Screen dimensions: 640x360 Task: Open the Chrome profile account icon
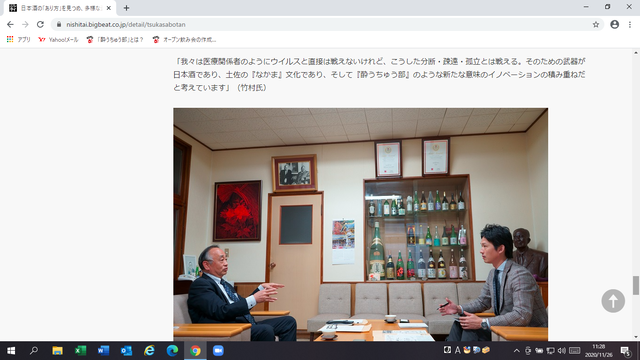click(x=614, y=24)
